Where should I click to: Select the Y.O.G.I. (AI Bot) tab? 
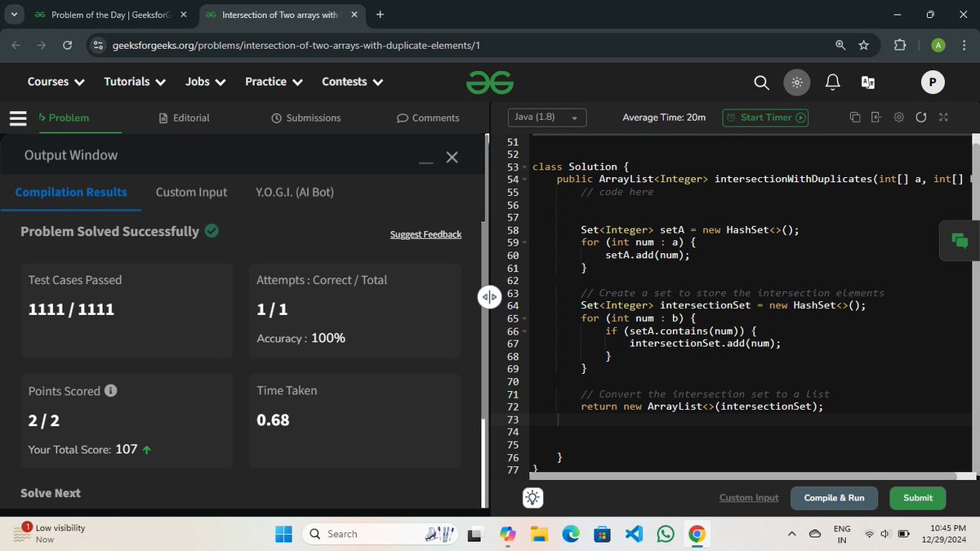[295, 192]
